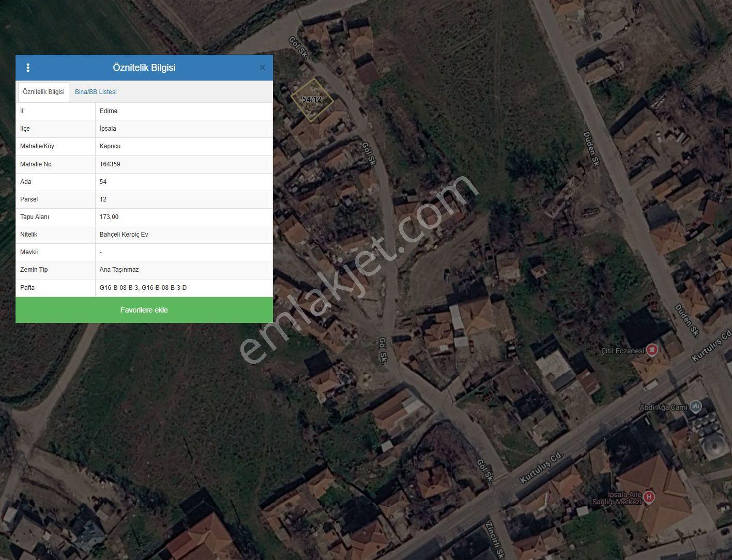Screen dimensions: 732x560
Task: Click the Tapu Alanı row label
Action: [x=35, y=217]
